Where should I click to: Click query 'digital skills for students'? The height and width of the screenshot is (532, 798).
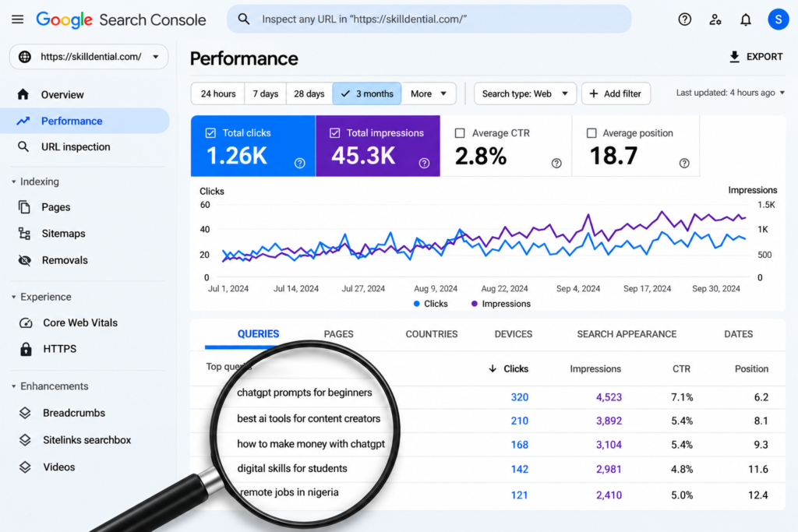[292, 468]
